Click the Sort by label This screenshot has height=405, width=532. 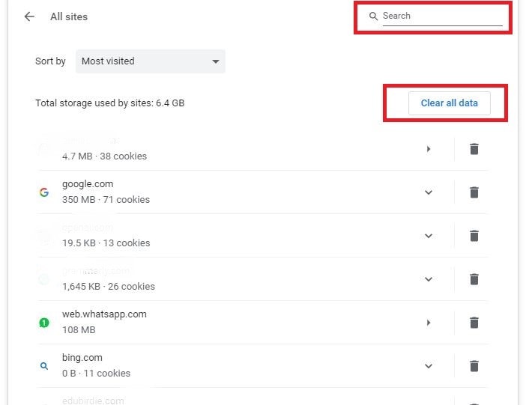(x=50, y=61)
